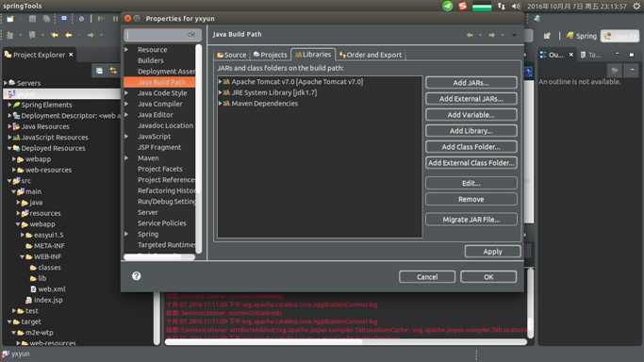Image resolution: width=644 pixels, height=362 pixels.
Task: Select index.jsp in Project Explorer
Action: pos(44,300)
